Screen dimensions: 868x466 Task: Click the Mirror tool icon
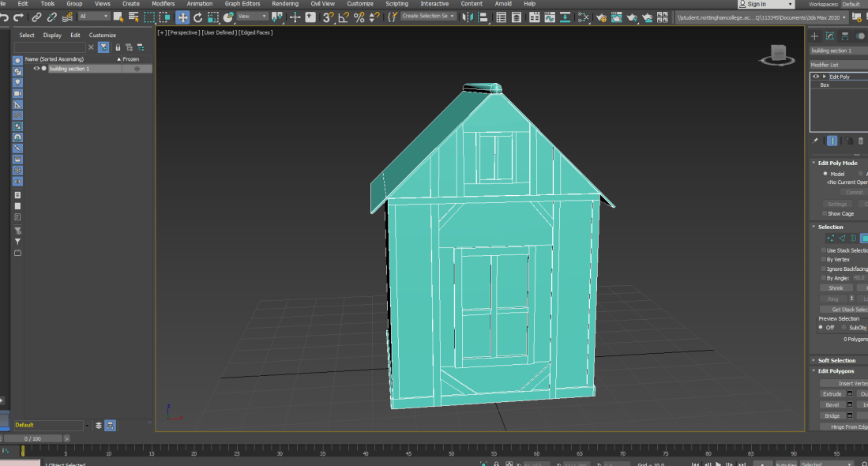pos(469,17)
